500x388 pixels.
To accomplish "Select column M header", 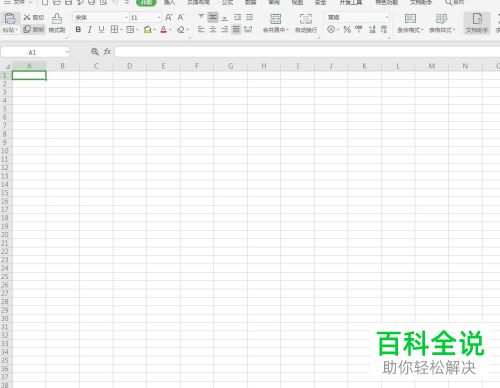I will [x=432, y=66].
